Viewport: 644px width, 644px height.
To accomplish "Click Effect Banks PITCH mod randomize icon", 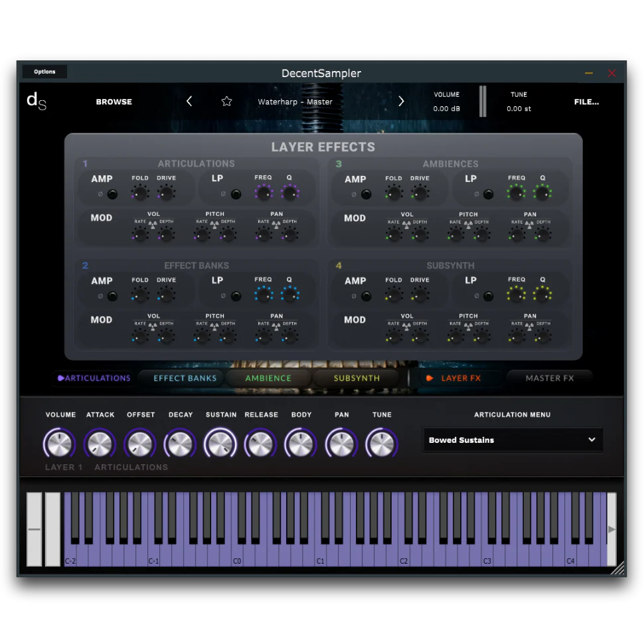I will pos(214,326).
